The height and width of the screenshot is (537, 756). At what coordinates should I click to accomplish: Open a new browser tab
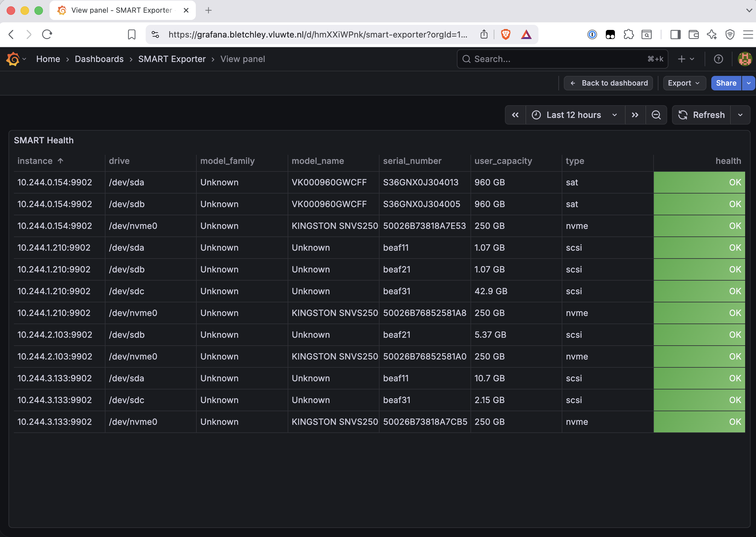point(208,10)
